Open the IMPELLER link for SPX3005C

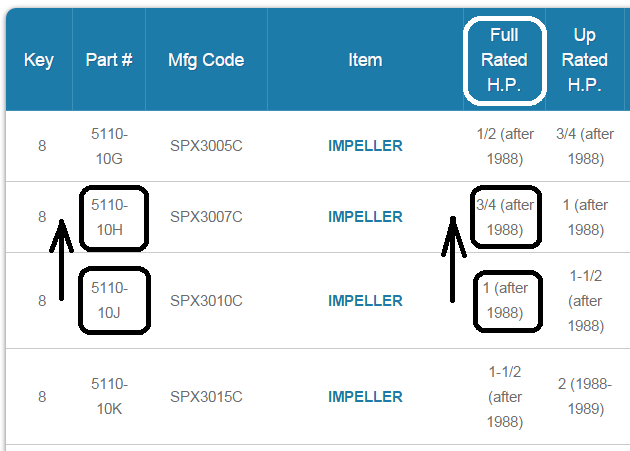[x=365, y=146]
